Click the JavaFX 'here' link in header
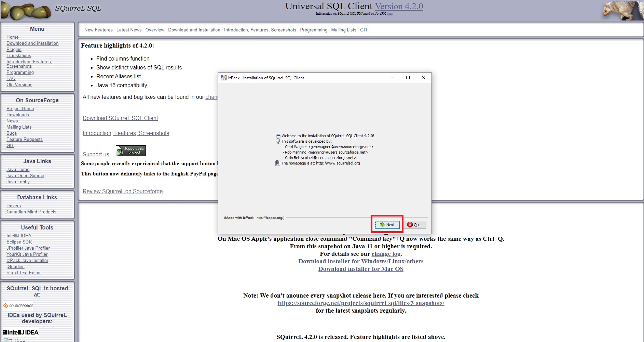Image resolution: width=644 pixels, height=342 pixels. click(389, 14)
